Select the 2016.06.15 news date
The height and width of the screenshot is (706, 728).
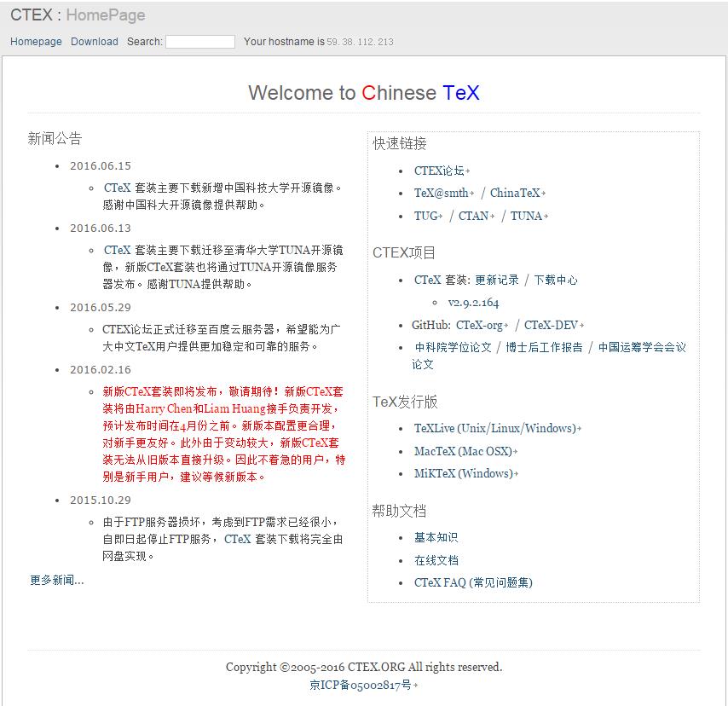(x=101, y=165)
